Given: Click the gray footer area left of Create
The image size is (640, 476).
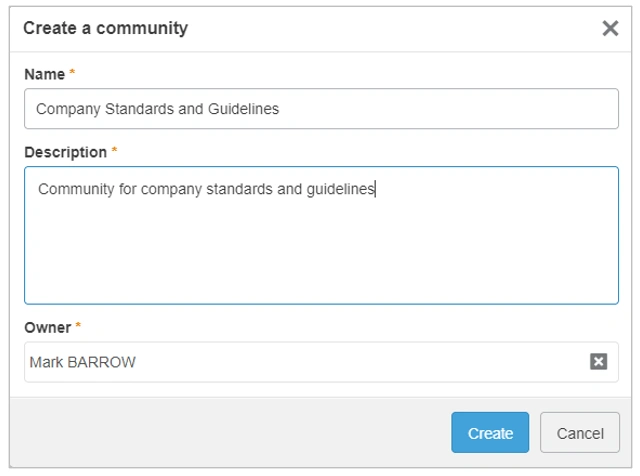Looking at the screenshot, I should (231, 433).
